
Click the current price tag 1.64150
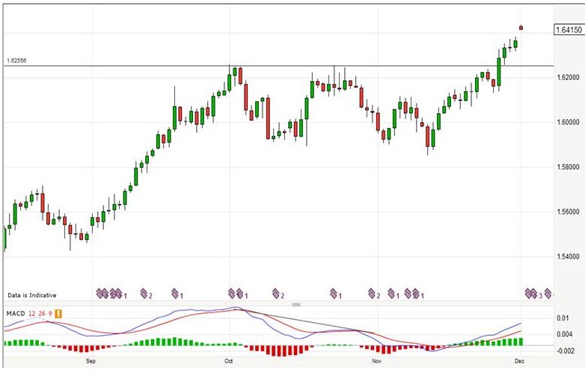569,30
